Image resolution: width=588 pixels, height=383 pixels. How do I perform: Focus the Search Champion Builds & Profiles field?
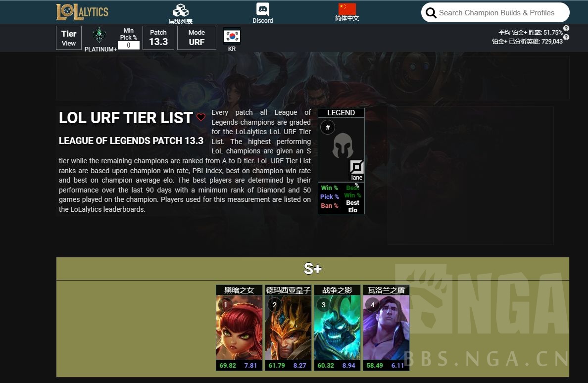pyautogui.click(x=495, y=13)
